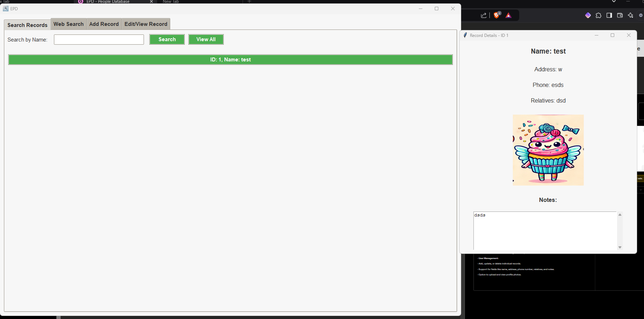Viewport: 644px width, 319px height.
Task: Close the EPD People Database browser tab
Action: 151,2
